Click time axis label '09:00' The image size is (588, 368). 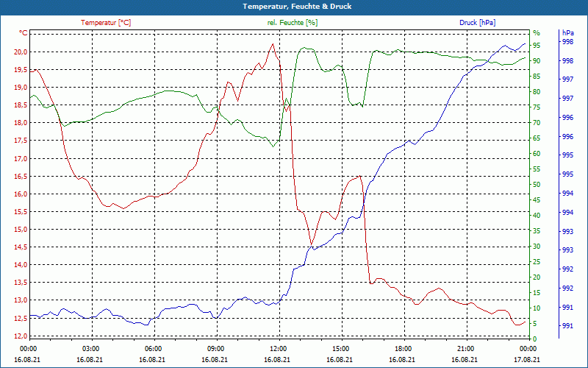(x=215, y=348)
